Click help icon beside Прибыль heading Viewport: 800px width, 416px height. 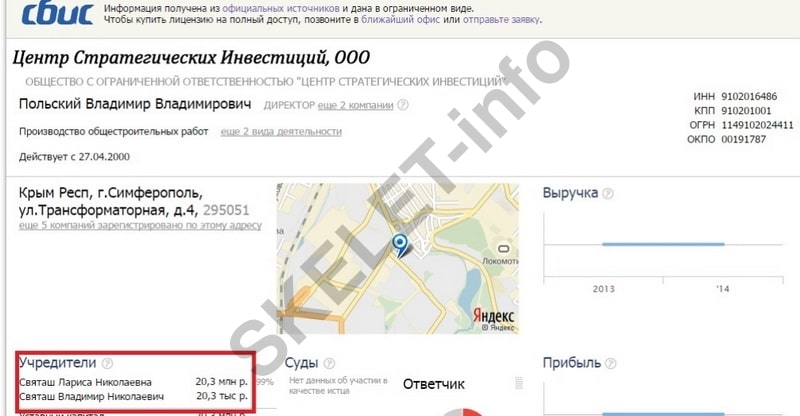(610, 363)
